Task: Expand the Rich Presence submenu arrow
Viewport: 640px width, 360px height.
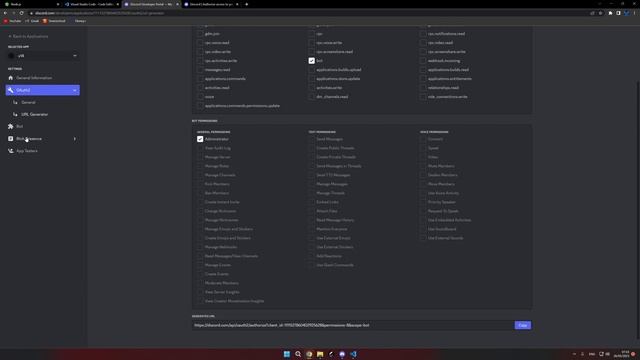Action: point(75,139)
